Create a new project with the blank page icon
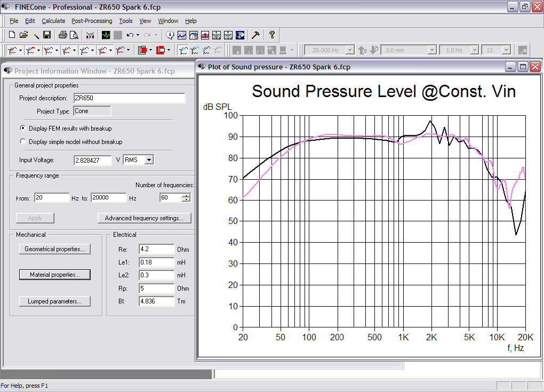This screenshot has height=392, width=544. pyautogui.click(x=12, y=35)
